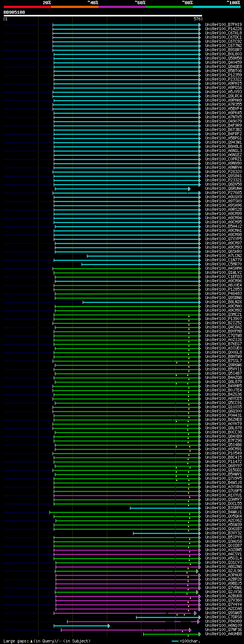Select UniRef100_P10549 label
244x644 pixels.
click(x=223, y=453)
